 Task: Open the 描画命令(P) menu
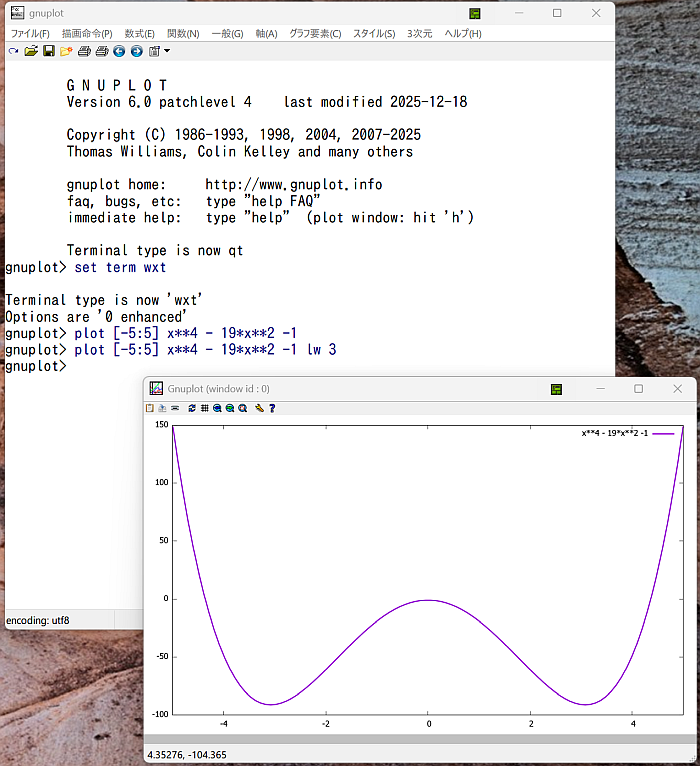coord(87,34)
